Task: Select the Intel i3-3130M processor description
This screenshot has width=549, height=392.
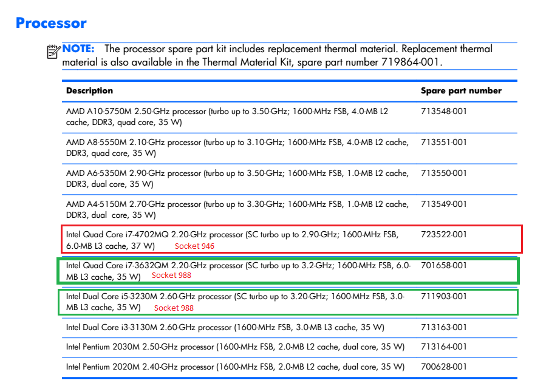Action: click(225, 327)
